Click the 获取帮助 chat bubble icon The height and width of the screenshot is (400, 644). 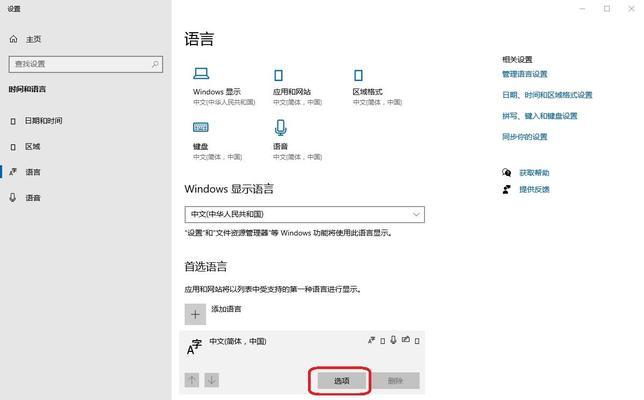click(x=506, y=172)
